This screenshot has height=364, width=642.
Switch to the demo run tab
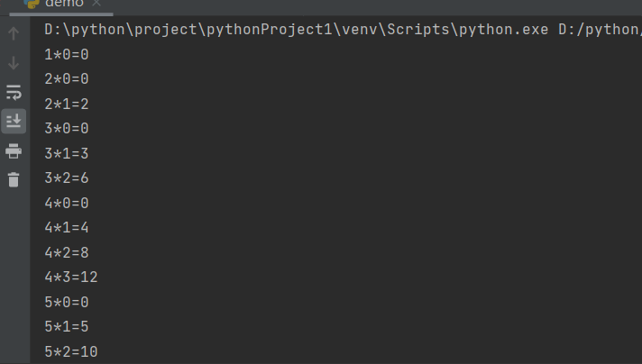click(63, 4)
